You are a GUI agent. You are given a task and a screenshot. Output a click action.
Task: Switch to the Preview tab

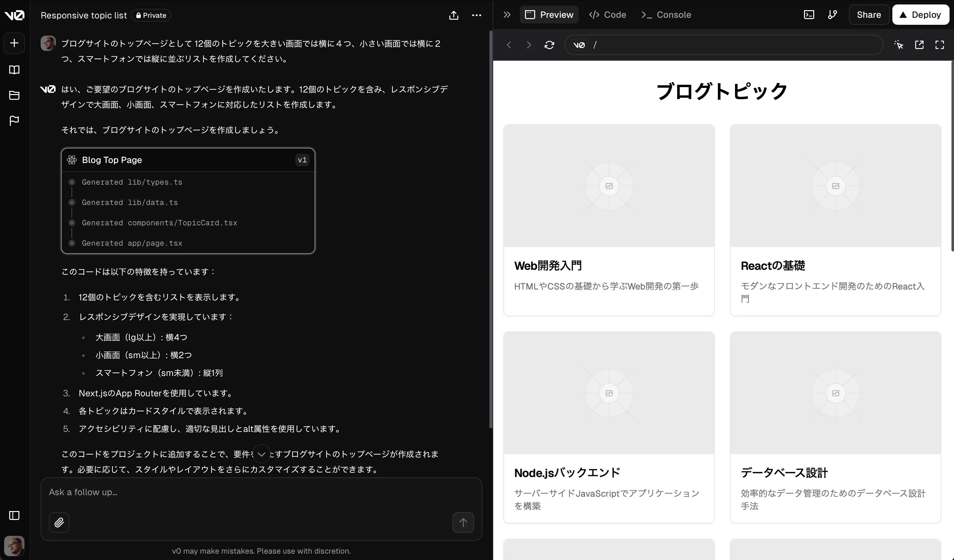click(x=549, y=15)
